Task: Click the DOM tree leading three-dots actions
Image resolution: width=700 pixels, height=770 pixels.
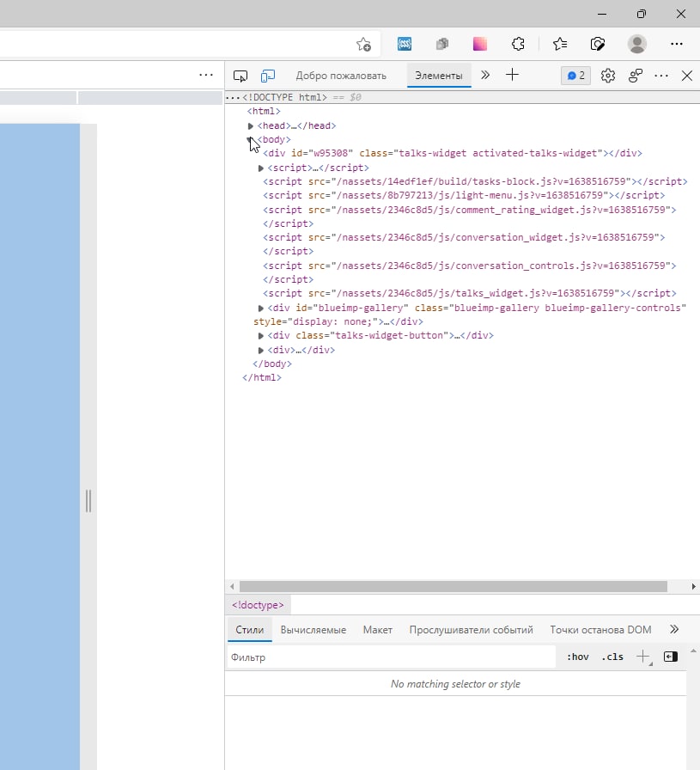Action: click(x=233, y=98)
